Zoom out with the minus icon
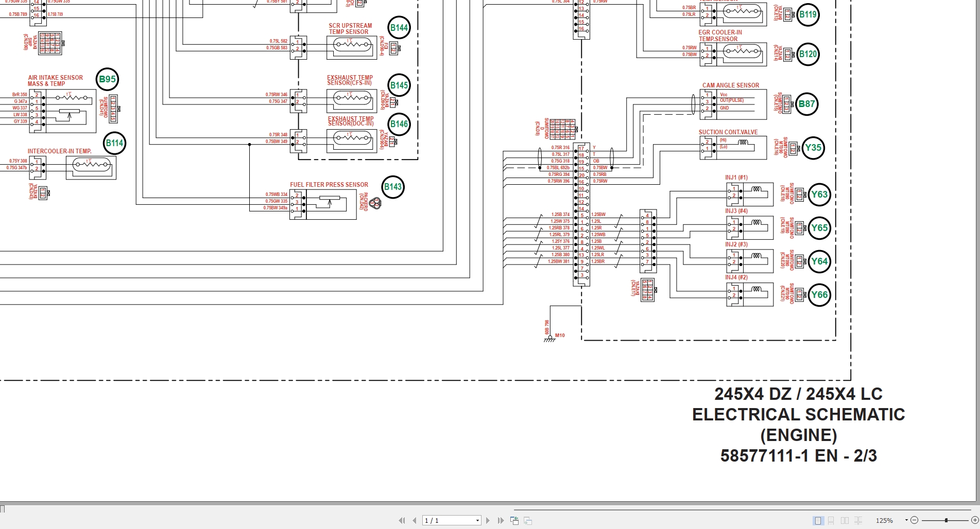The image size is (980, 529). 915,520
